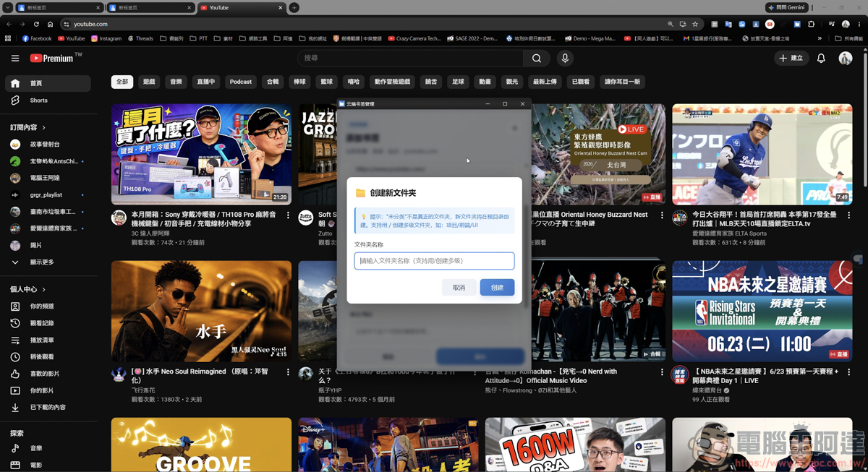Open 電腦王阿達 channel in subscriptions
This screenshot has width=868, height=472.
point(48,178)
